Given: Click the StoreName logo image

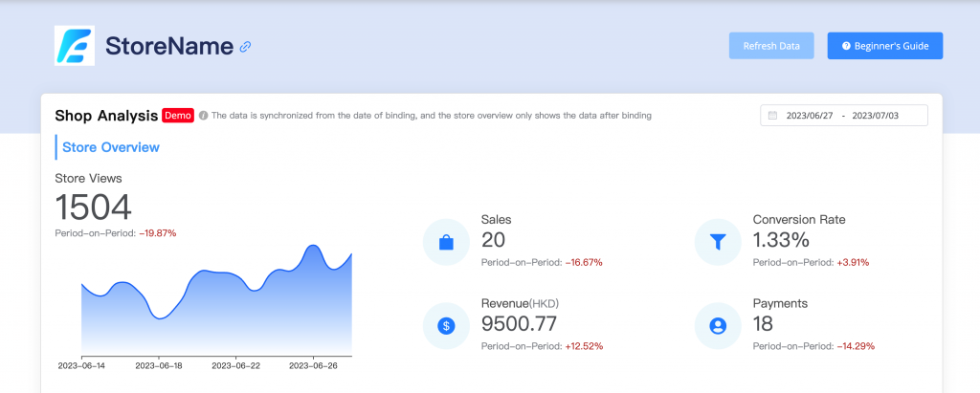Looking at the screenshot, I should 75,46.
